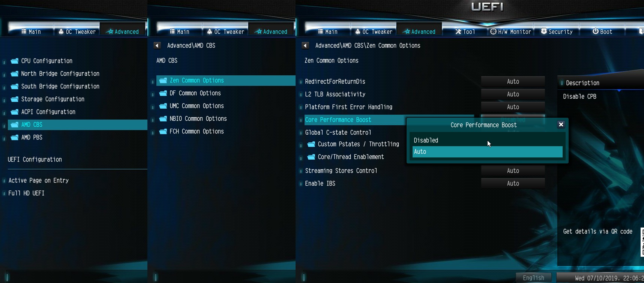
Task: Open Storage Configuration folder
Action: click(47, 99)
